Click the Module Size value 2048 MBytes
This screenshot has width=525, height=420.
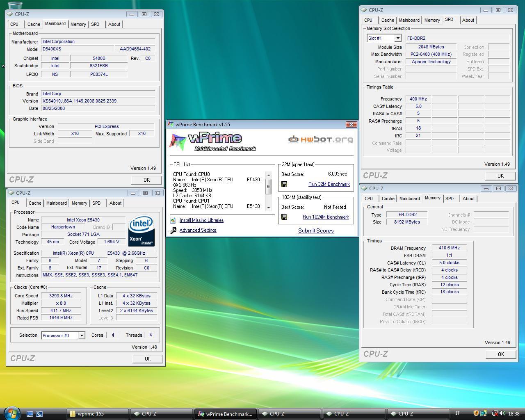click(431, 47)
